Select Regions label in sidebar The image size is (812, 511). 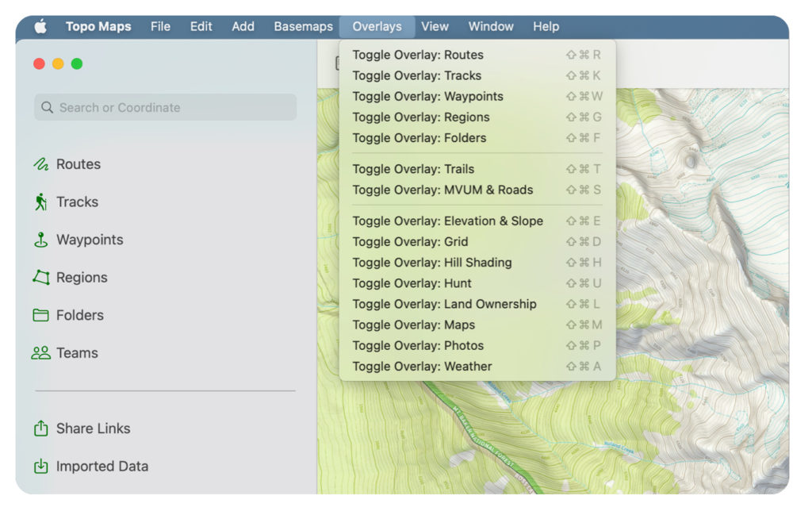82,277
